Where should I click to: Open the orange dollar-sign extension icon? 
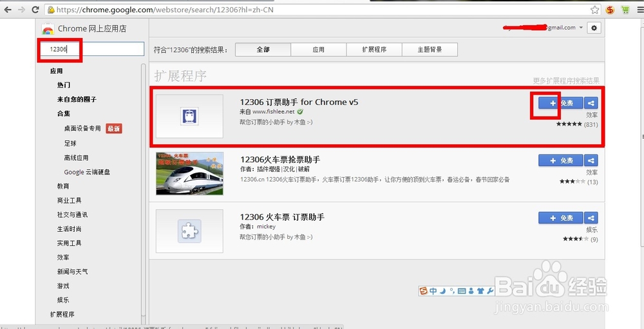click(x=610, y=9)
